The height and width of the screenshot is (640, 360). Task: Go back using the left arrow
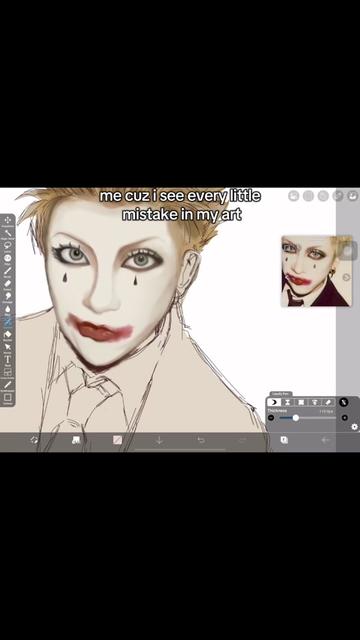[325, 440]
